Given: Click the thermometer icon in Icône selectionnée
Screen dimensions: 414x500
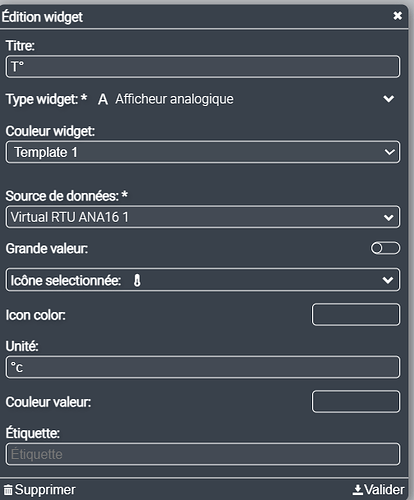Looking at the screenshot, I should (x=137, y=281).
